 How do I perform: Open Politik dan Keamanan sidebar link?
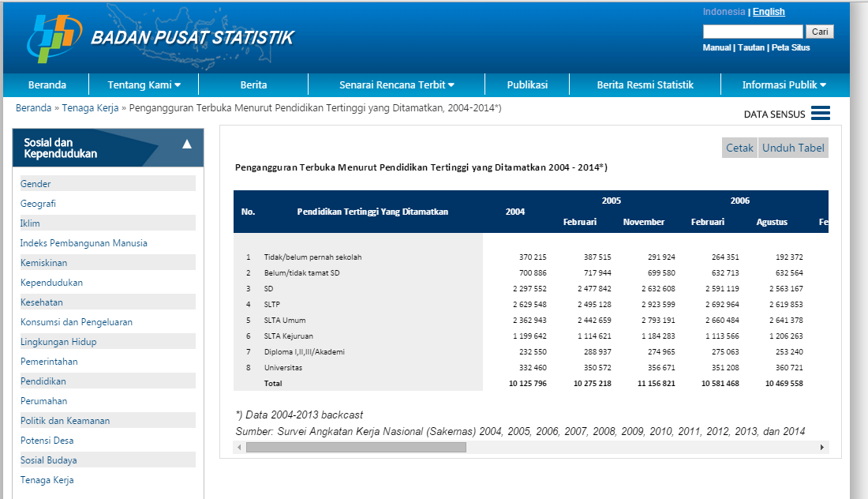65,421
